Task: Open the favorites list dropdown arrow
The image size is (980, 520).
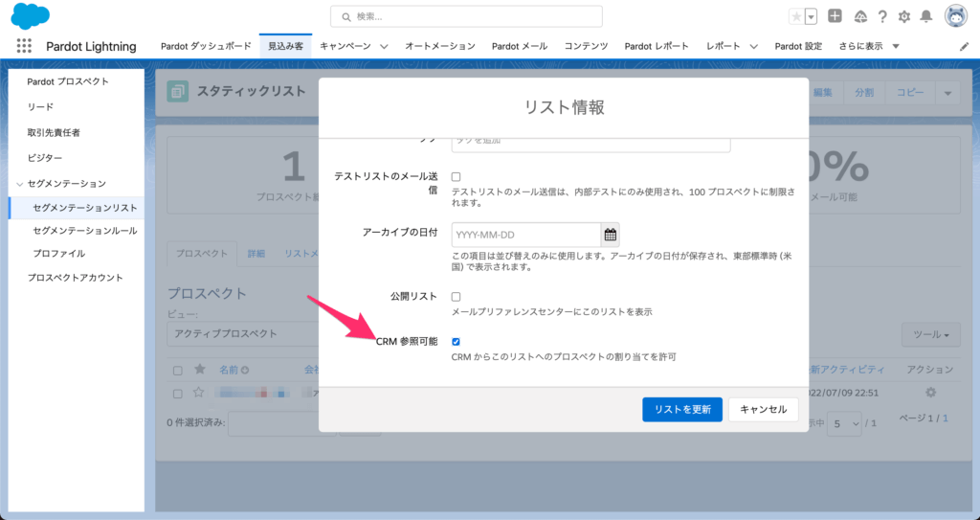Action: pos(812,17)
